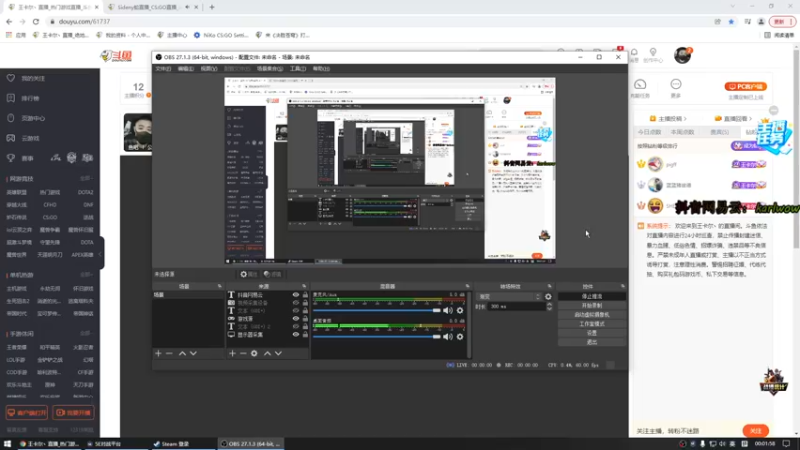Open 创作中心 lightbulb icon in header
This screenshot has width=800, height=450.
tap(653, 53)
